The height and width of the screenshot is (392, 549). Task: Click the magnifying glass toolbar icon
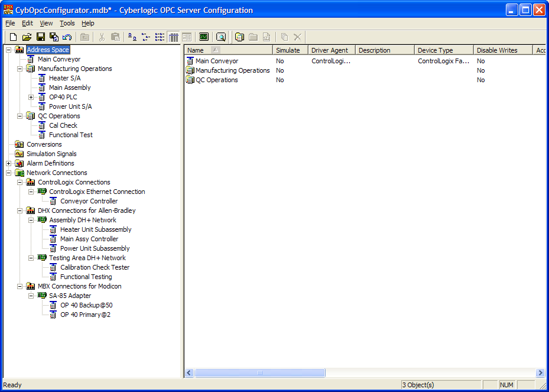(x=221, y=37)
